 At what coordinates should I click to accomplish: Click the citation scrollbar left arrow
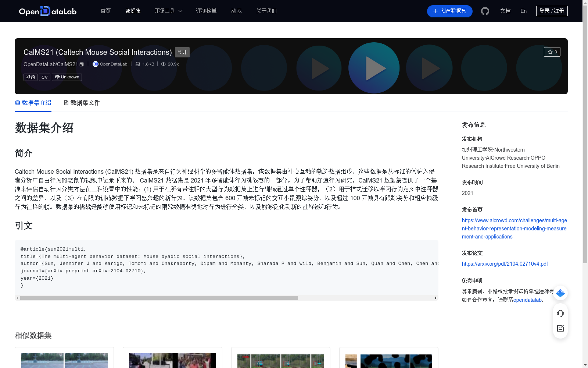click(17, 298)
